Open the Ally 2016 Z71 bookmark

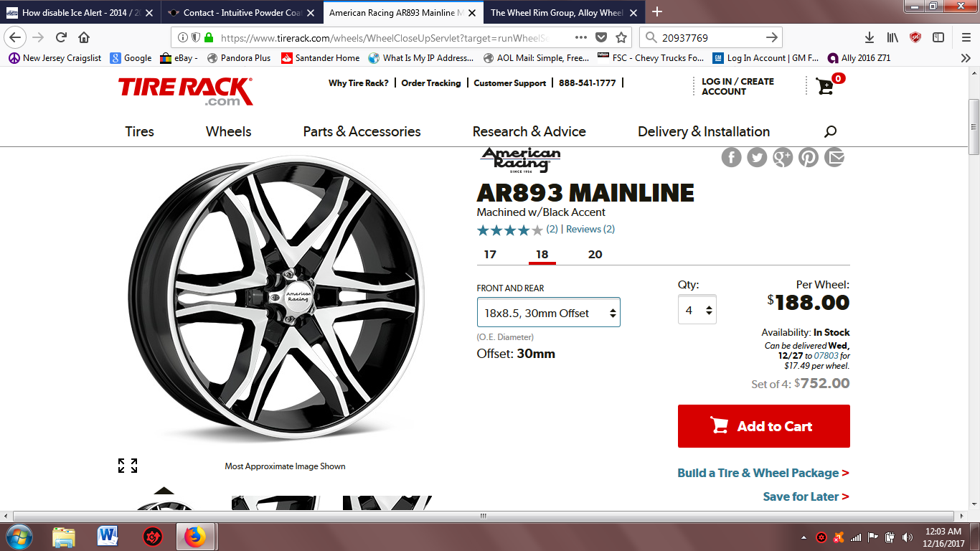859,58
